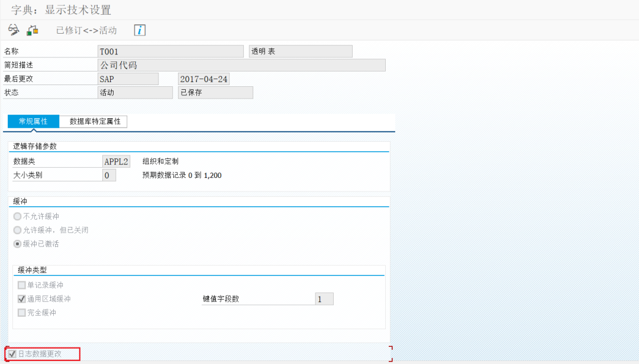The width and height of the screenshot is (639, 364).
Task: Select the 允许缓冲，但已关闭 radio option
Action: (x=17, y=230)
